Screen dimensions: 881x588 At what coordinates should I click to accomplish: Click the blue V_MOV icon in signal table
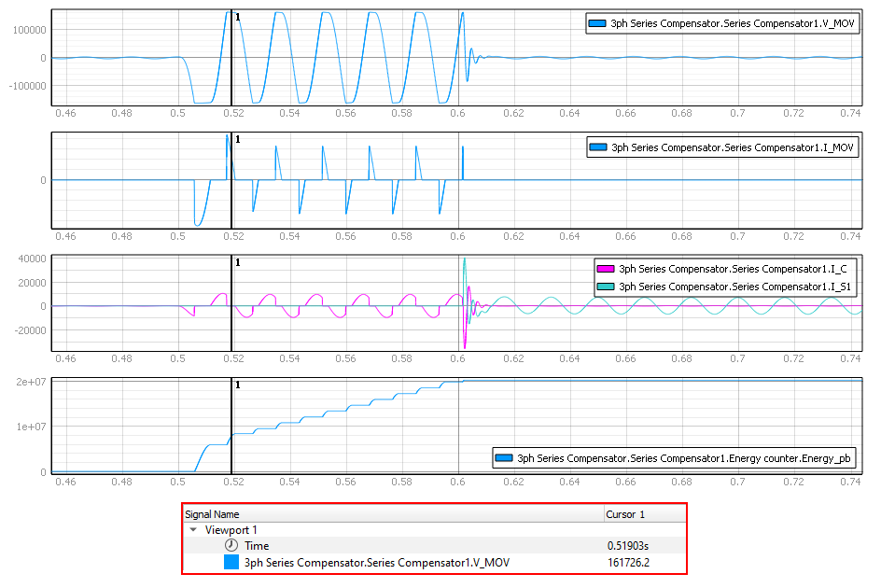(x=231, y=563)
